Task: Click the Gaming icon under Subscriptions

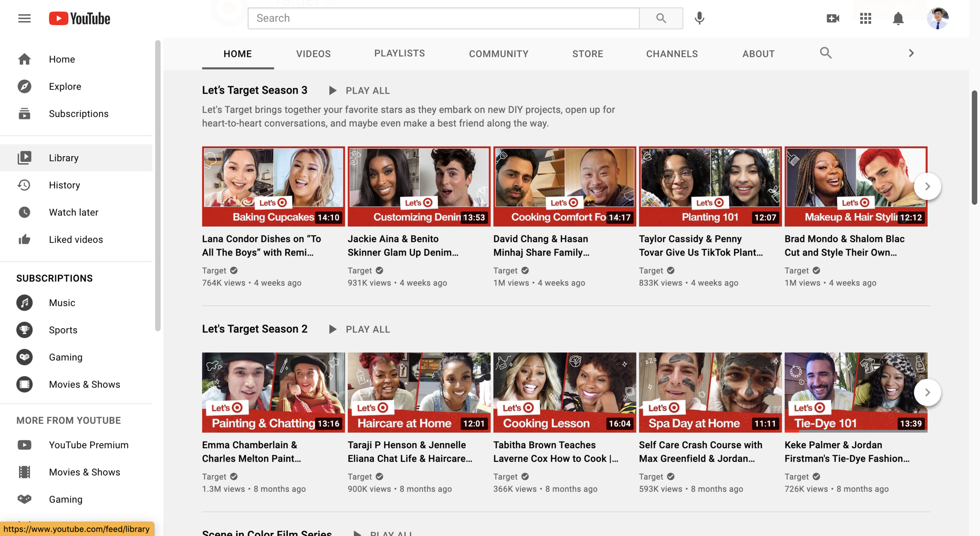Action: pyautogui.click(x=24, y=357)
